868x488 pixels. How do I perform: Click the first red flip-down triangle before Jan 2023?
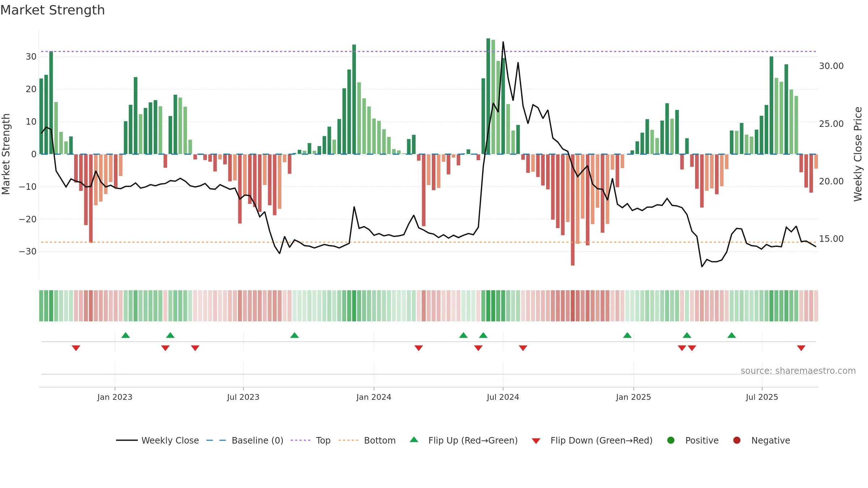[x=76, y=348]
